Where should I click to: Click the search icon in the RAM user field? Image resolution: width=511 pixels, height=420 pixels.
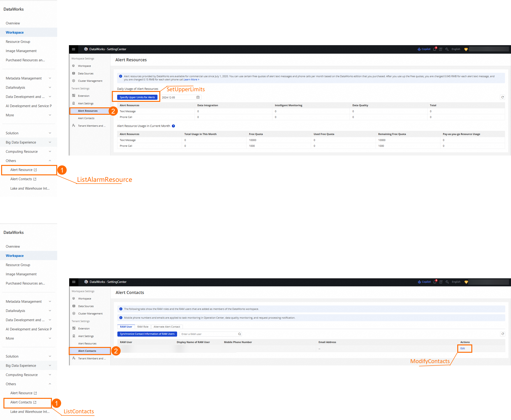click(x=240, y=334)
